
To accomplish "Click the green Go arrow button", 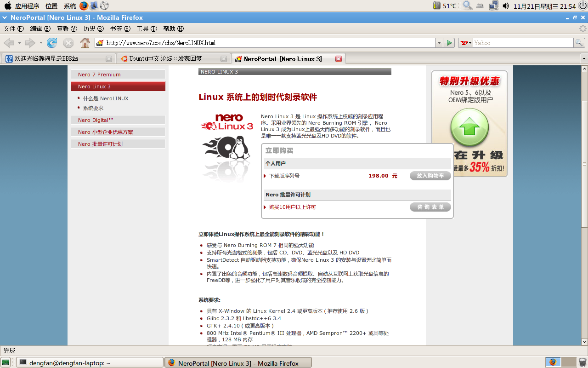I will 450,43.
